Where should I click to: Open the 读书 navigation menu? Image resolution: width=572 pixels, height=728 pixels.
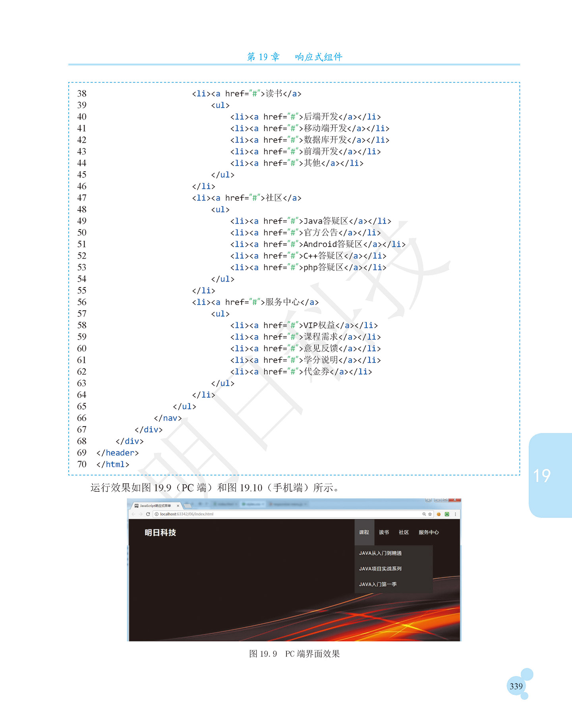tap(384, 532)
